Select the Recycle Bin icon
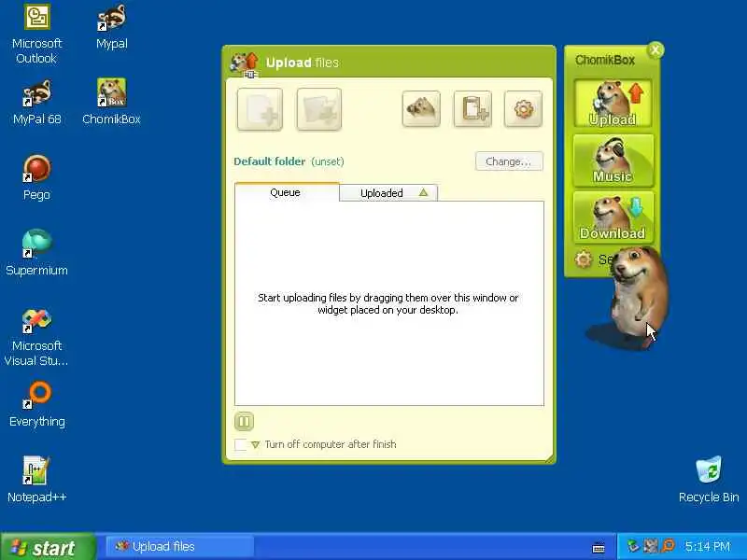 (709, 480)
